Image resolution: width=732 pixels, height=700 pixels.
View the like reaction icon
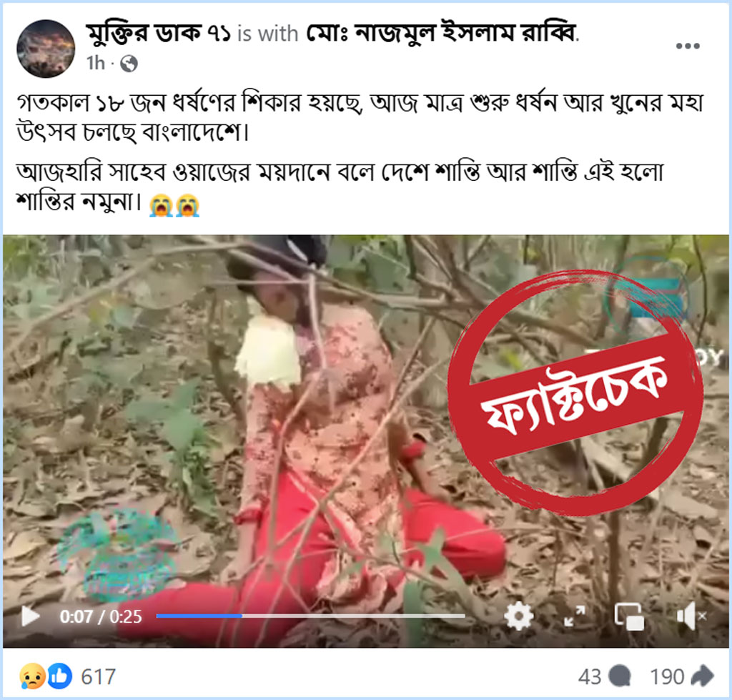click(x=60, y=676)
